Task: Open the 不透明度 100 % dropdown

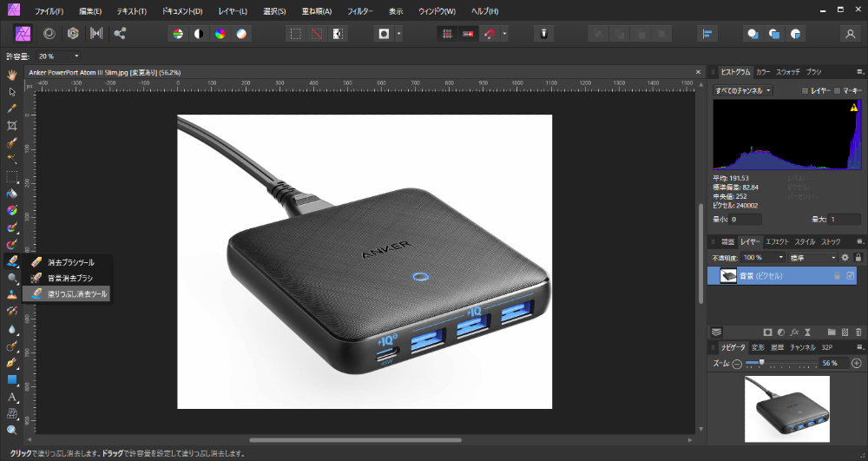Action: (x=763, y=257)
